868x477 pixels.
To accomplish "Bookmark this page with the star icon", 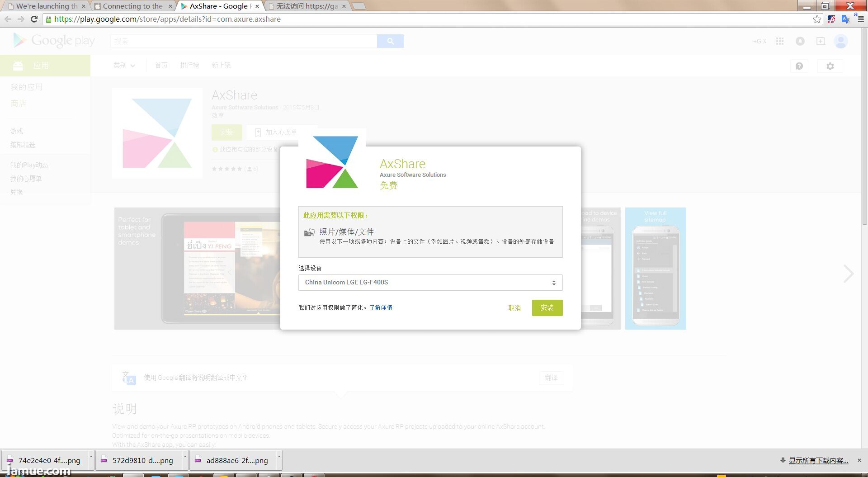I will click(x=817, y=19).
